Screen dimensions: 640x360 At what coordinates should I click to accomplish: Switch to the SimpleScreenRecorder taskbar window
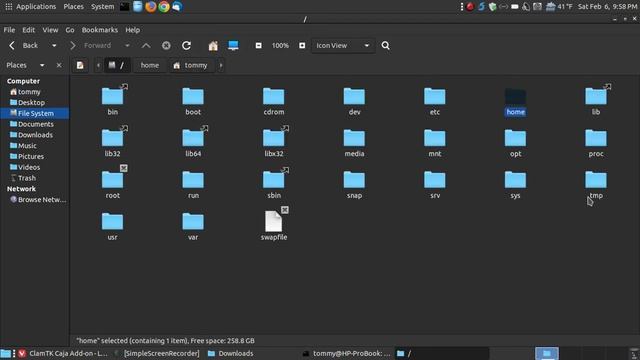pyautogui.click(x=158, y=353)
